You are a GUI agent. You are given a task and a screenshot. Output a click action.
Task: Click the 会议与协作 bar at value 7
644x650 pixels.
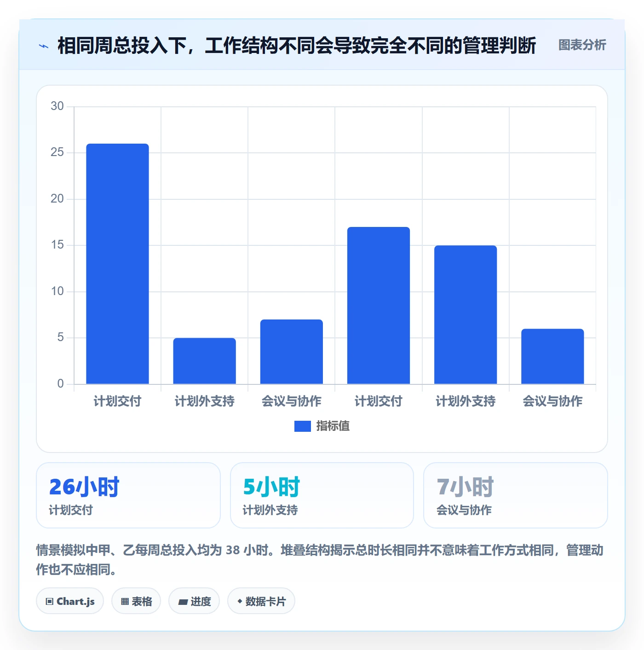(x=292, y=352)
